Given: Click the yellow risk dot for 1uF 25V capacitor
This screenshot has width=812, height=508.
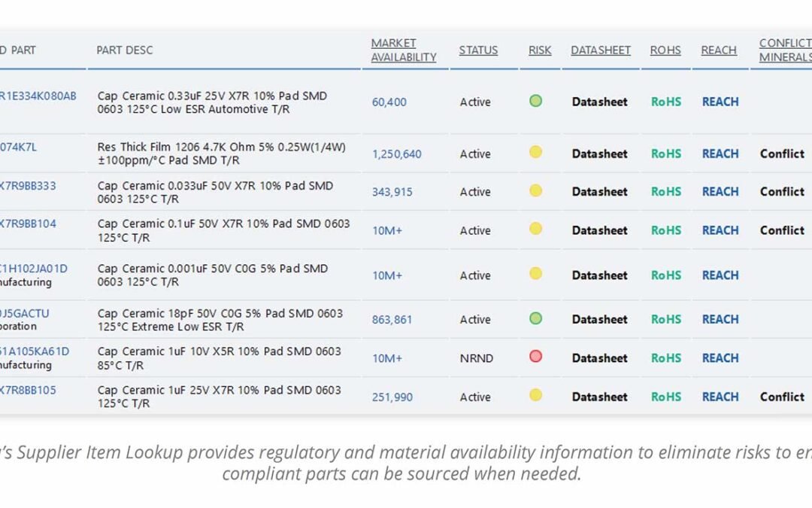Looking at the screenshot, I should click(536, 395).
